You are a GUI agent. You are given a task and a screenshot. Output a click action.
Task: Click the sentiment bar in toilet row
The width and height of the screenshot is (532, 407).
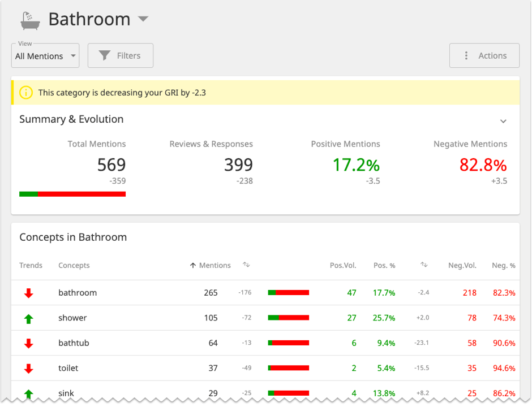pyautogui.click(x=289, y=367)
